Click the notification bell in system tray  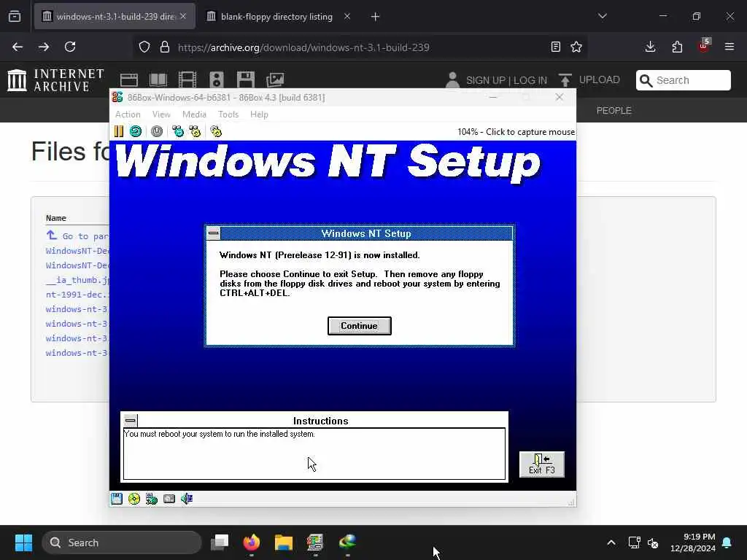727,542
